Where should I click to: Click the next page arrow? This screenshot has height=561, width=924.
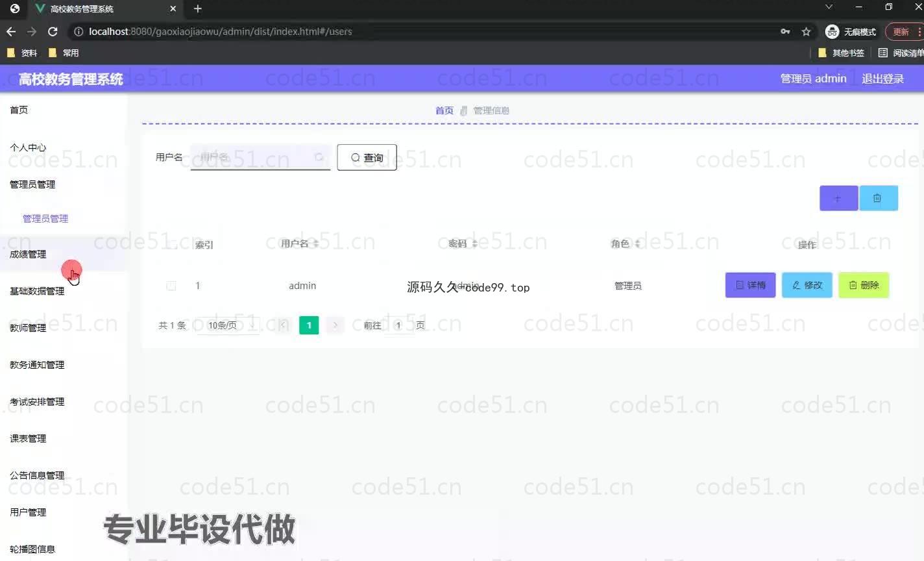(x=335, y=325)
